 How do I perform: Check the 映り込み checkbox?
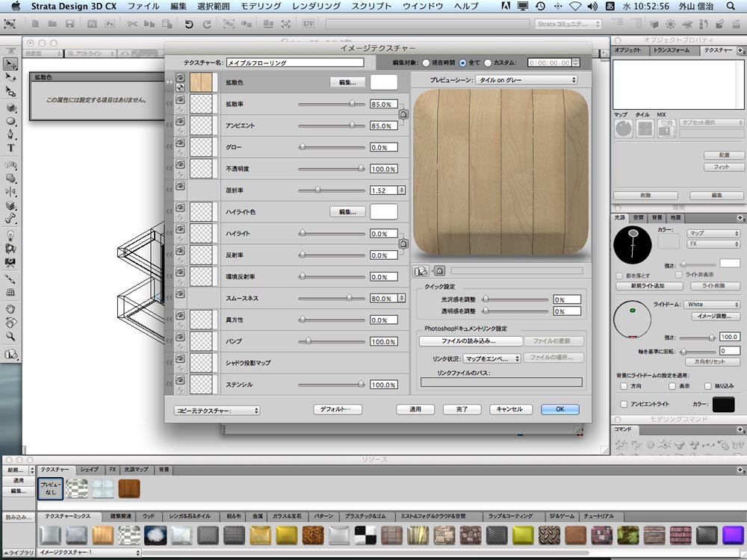(708, 386)
